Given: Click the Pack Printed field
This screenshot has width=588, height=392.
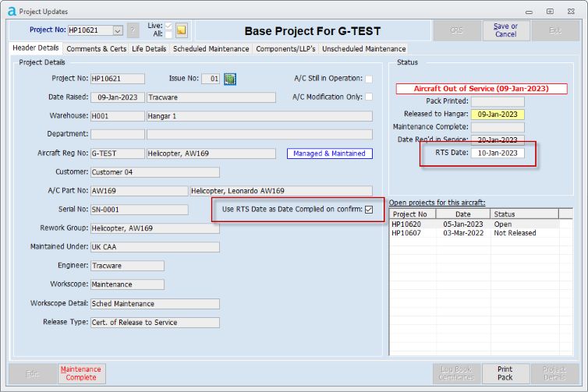Looking at the screenshot, I should pos(498,101).
